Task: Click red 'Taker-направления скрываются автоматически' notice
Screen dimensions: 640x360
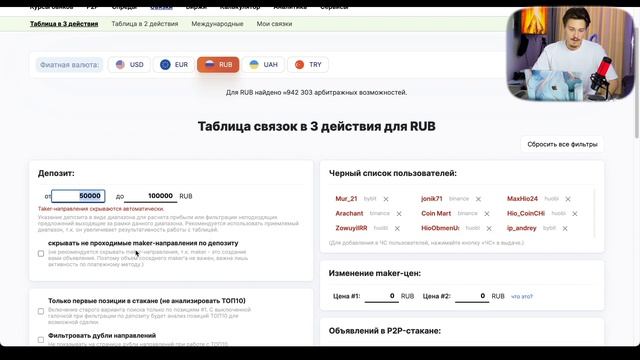Action: pos(101,209)
